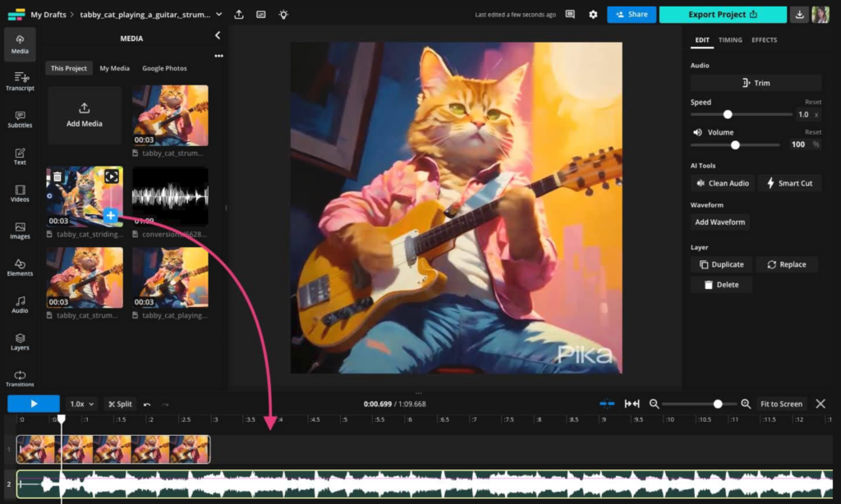Viewport: 841px width, 504px height.
Task: Open the Text tool panel
Action: pyautogui.click(x=20, y=156)
